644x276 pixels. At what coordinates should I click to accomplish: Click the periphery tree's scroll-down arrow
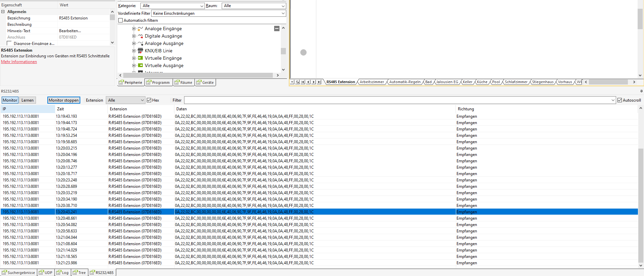pos(283,70)
